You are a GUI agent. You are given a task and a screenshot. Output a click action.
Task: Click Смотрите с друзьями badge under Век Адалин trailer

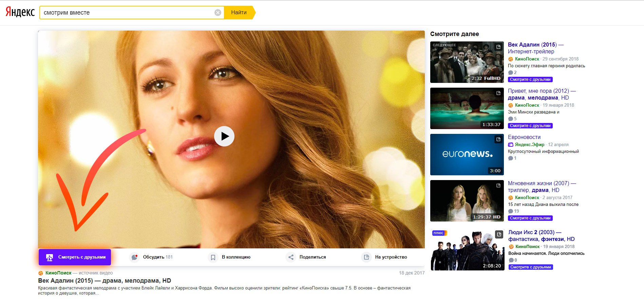tap(530, 80)
